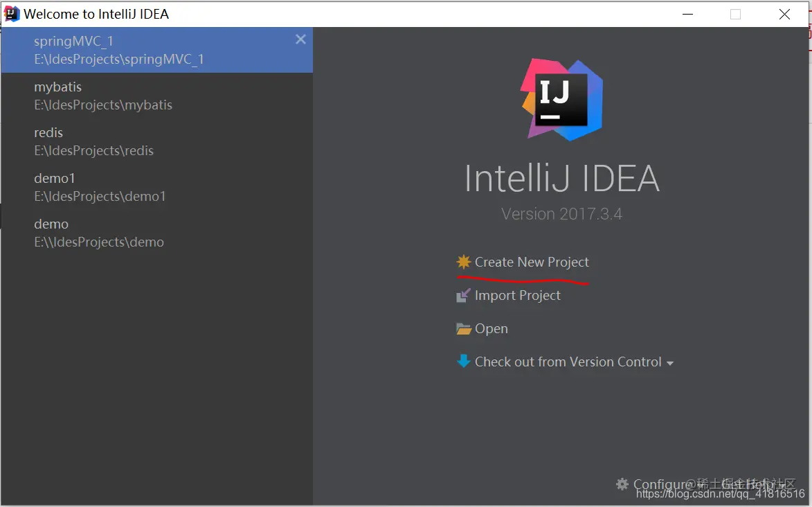This screenshot has height=507, width=812.
Task: Choose the demo1 project from recents
Action: tap(157, 186)
